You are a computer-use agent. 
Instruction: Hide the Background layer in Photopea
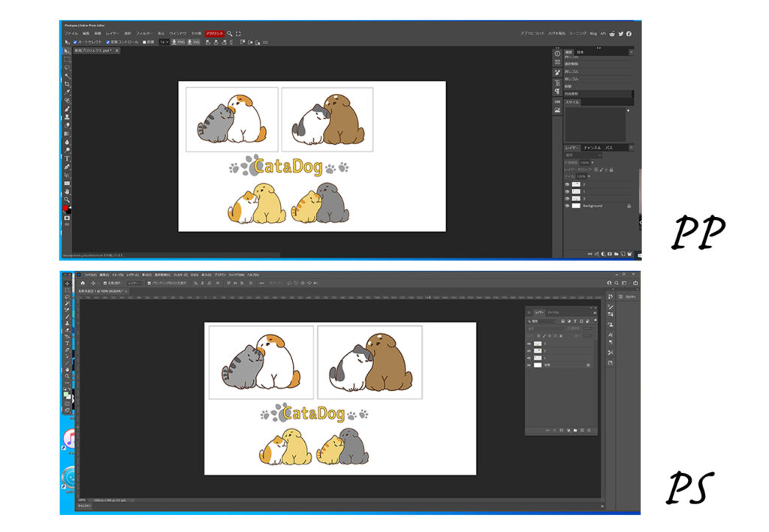[x=567, y=205]
